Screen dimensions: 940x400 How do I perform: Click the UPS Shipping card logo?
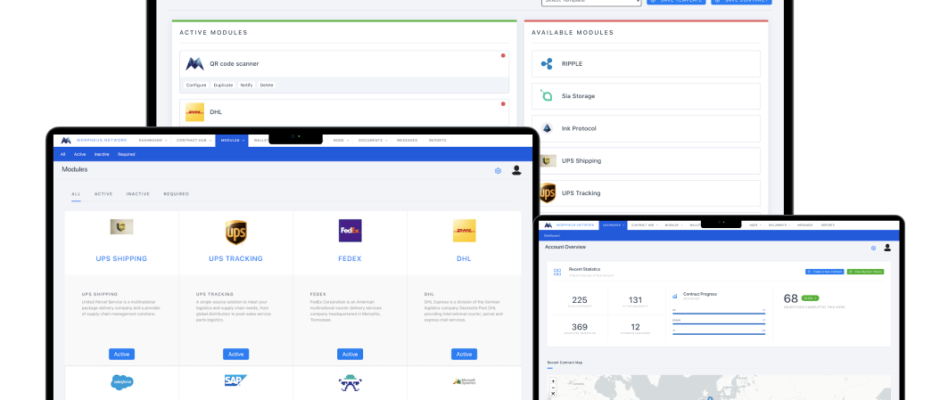(122, 227)
